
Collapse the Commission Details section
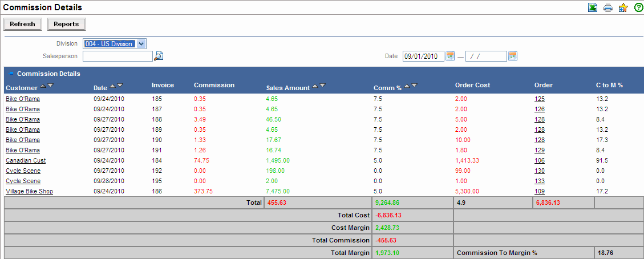(x=10, y=74)
